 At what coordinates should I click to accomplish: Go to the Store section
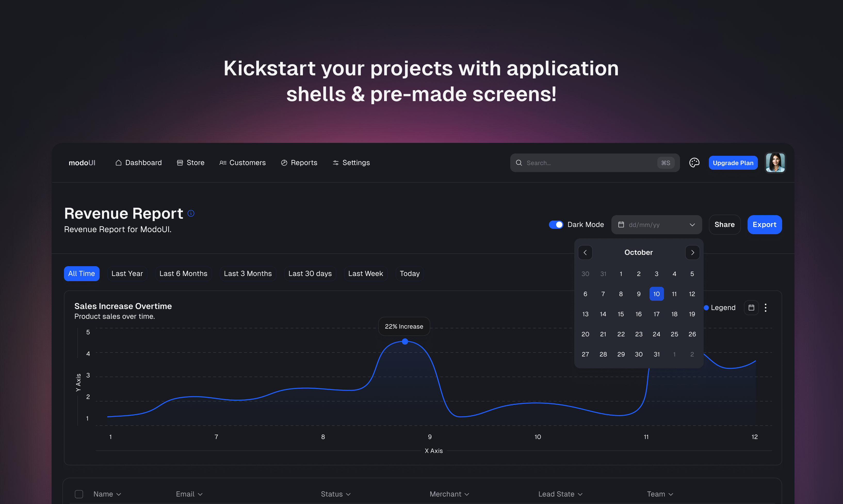coord(191,163)
